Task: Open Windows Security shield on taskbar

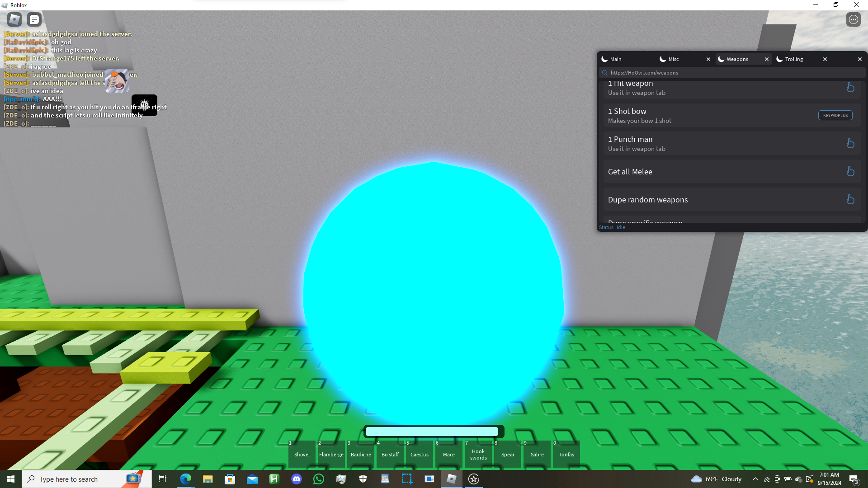Action: coord(363,479)
